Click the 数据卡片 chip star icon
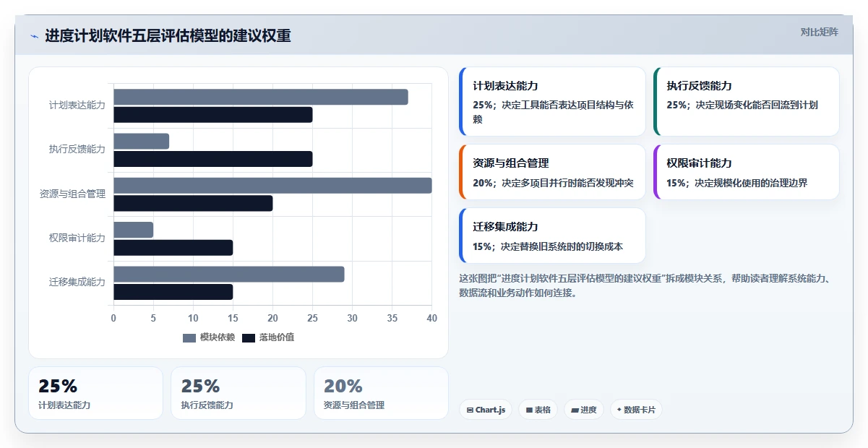 [619, 410]
